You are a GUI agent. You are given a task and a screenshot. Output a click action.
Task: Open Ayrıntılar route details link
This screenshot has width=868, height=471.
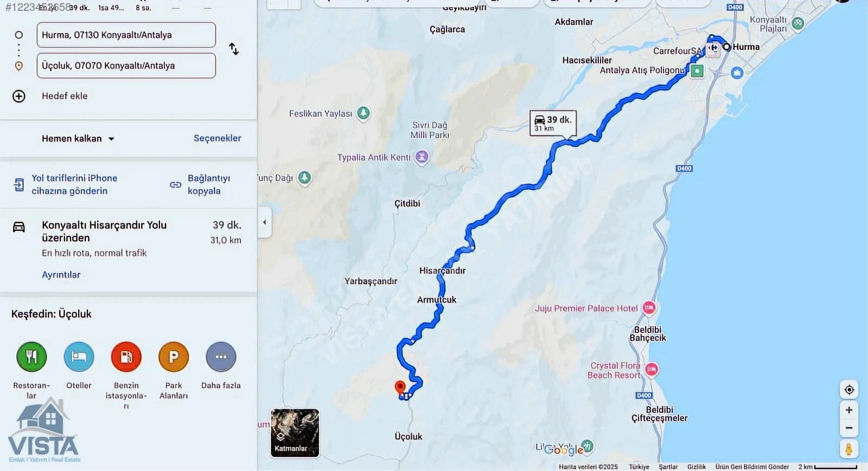point(61,275)
